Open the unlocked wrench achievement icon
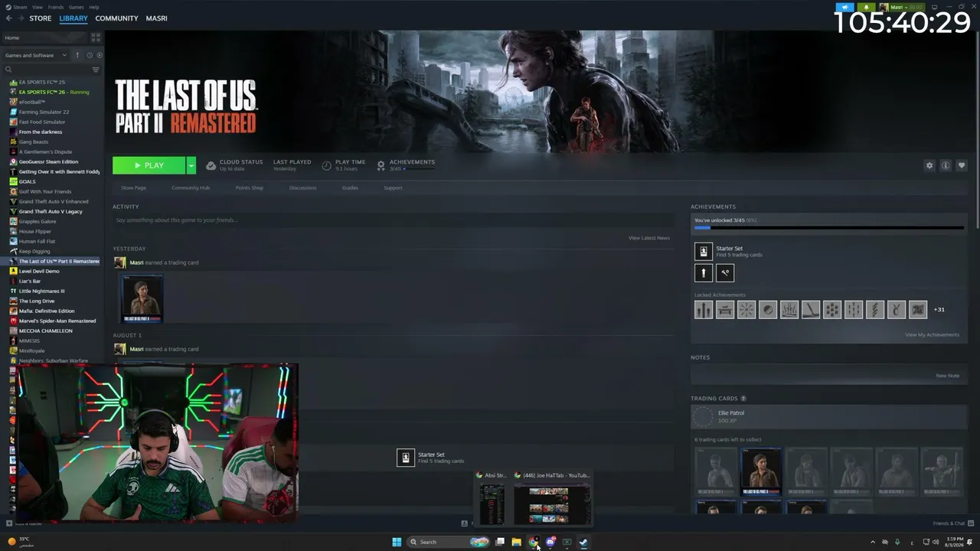This screenshot has width=980, height=551. pyautogui.click(x=725, y=272)
